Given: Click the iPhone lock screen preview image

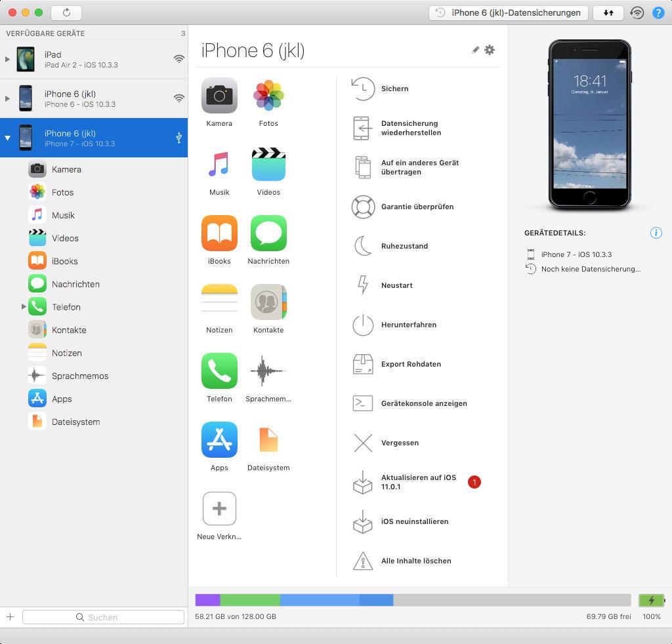Looking at the screenshot, I should click(590, 124).
